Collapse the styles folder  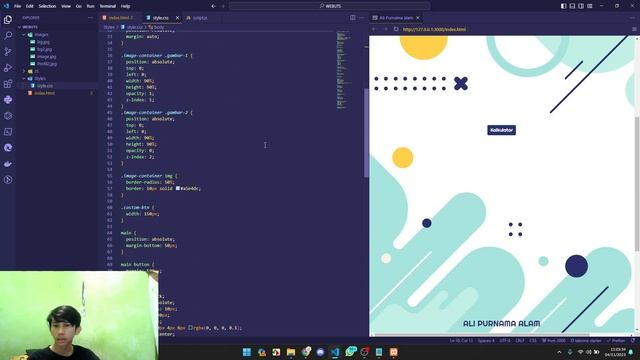coord(57,78)
